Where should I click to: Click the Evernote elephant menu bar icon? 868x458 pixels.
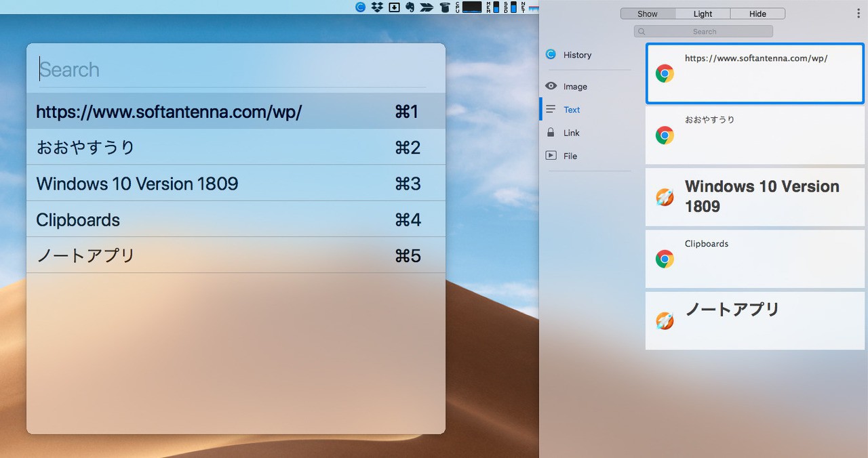point(410,7)
